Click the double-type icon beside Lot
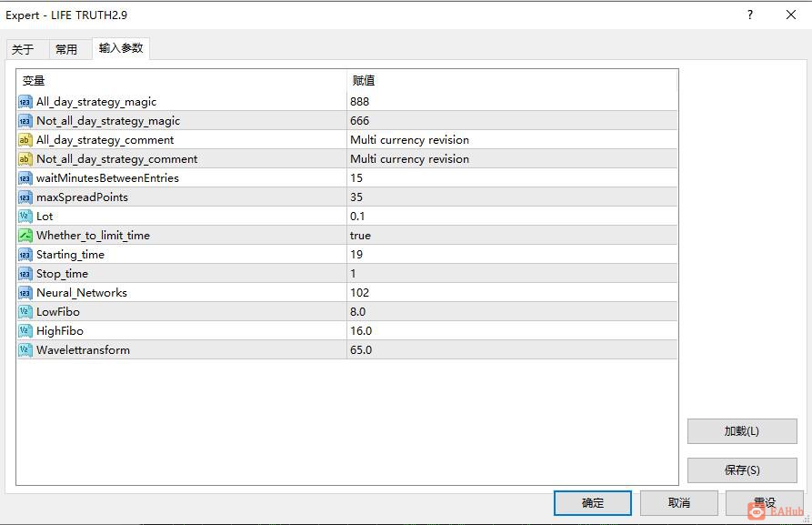 point(25,217)
